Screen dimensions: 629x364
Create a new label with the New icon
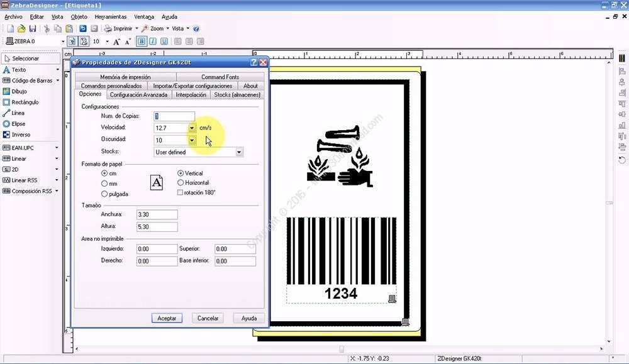pos(11,28)
